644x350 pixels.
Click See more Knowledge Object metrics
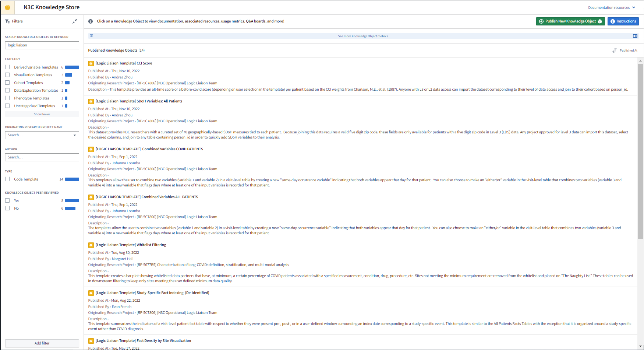363,36
